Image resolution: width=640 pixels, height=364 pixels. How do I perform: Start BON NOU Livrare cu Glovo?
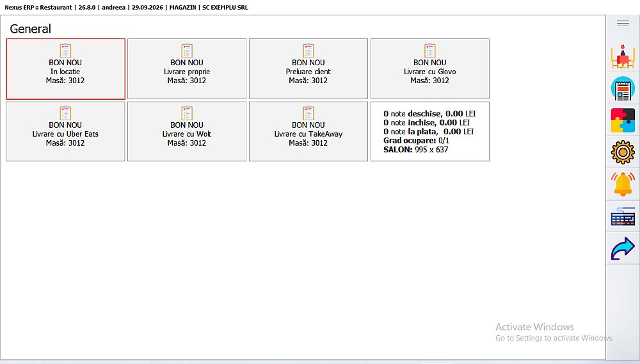430,69
